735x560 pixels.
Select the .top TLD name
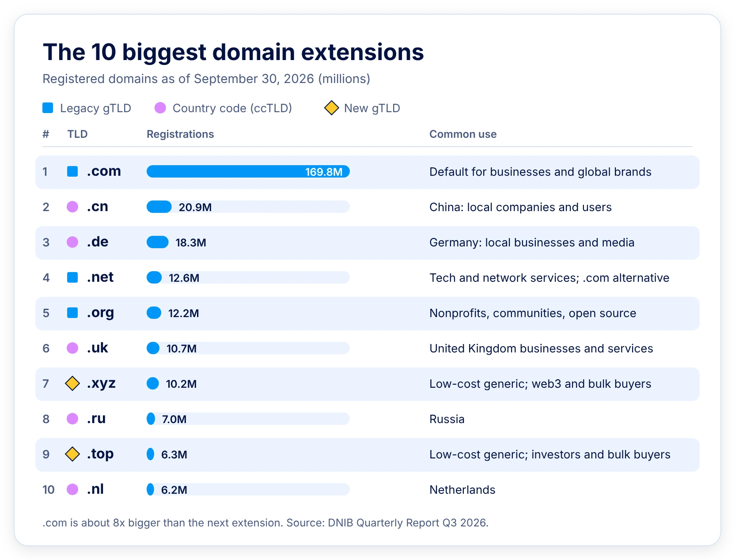[x=100, y=454]
